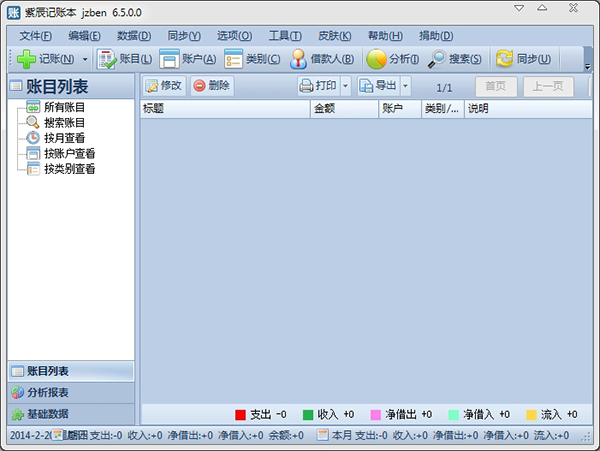
Task: Open the 编辑(E) menu
Action: [x=84, y=36]
